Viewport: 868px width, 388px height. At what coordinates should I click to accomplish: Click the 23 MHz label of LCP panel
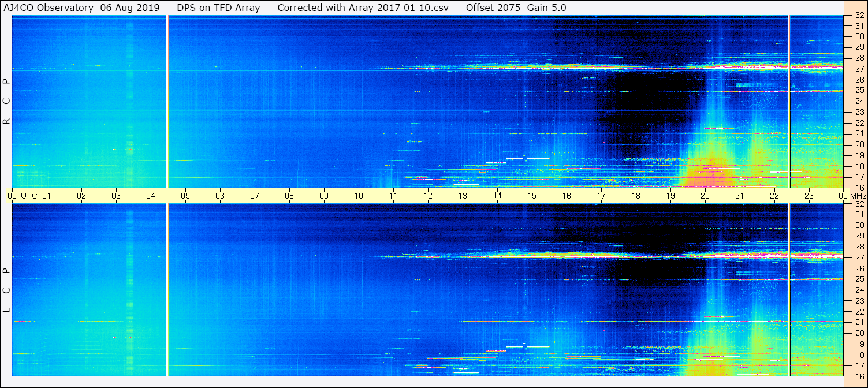[859, 301]
